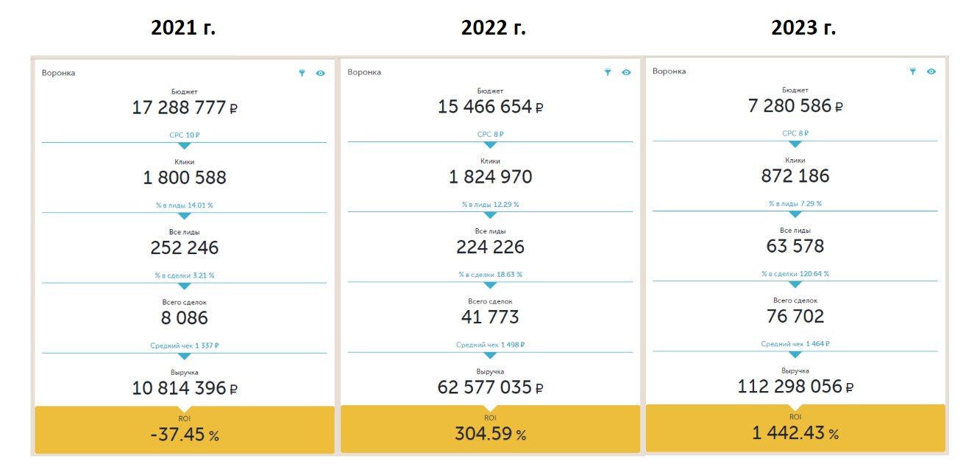Toggle the eye icon in 2021 panel
Image resolution: width=980 pixels, height=464 pixels.
tap(321, 73)
